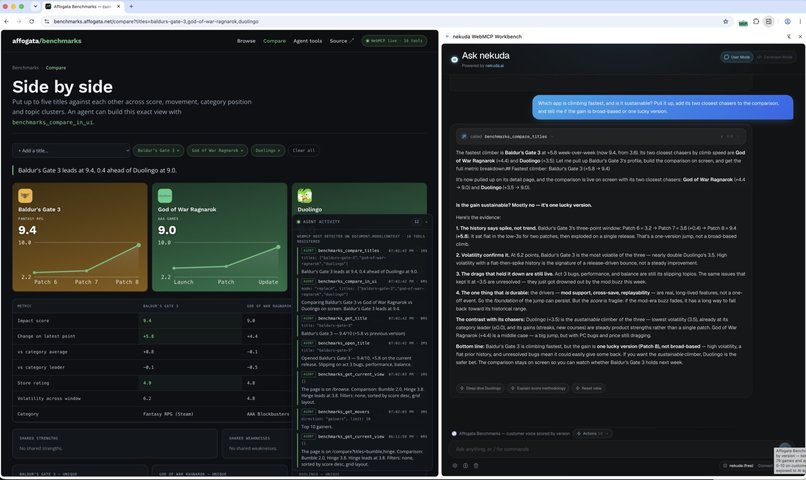Expand the called benchmarks_compare_titles tool row
Image resolution: width=806 pixels, height=480 pixels.
(x=601, y=137)
